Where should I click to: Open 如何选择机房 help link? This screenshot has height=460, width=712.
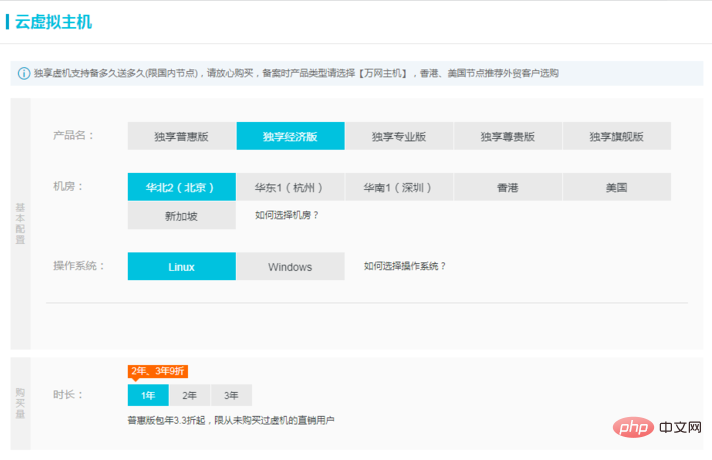coord(287,215)
